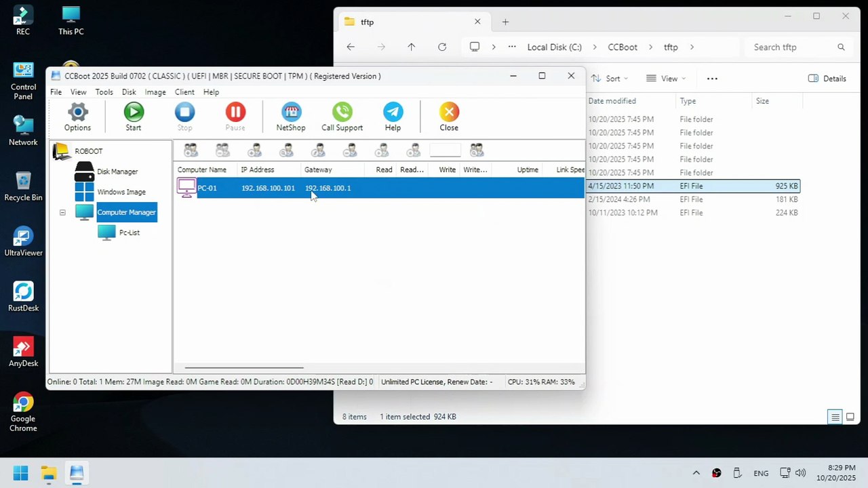Open the View dropdown in File Explorer
The image size is (868, 488).
point(666,79)
